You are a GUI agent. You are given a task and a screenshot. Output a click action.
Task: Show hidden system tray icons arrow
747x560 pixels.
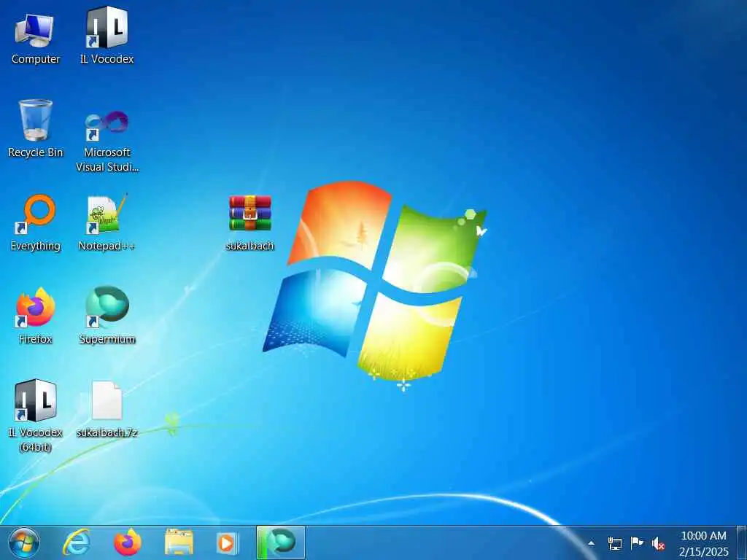click(x=591, y=543)
